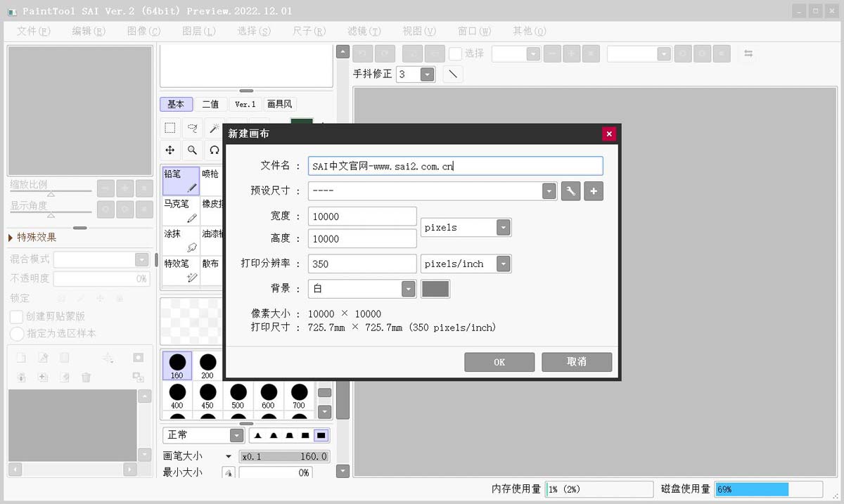Open the 画笔大小 multiplier arrow
The height and width of the screenshot is (504, 844).
[228, 456]
